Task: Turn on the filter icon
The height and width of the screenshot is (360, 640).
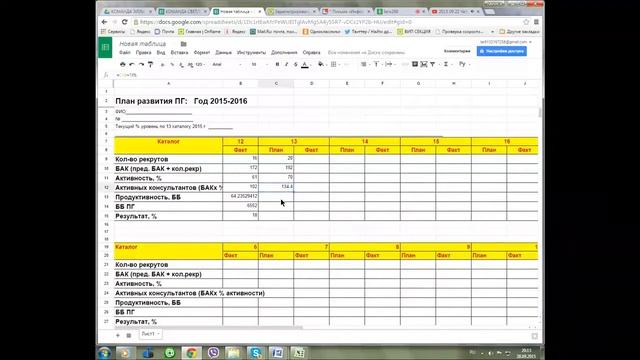Action: 433,64
